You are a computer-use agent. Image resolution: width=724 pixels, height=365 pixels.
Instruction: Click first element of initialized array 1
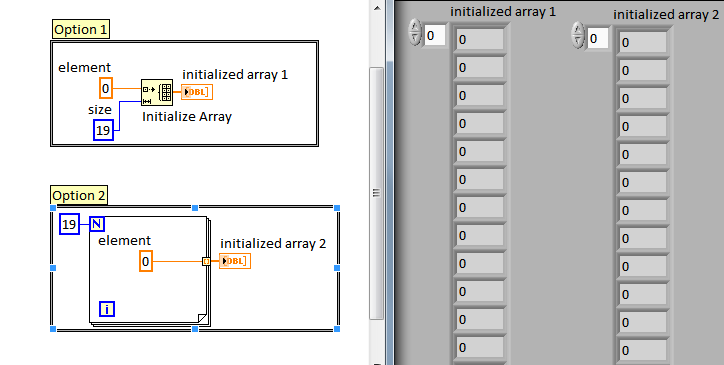coord(480,40)
